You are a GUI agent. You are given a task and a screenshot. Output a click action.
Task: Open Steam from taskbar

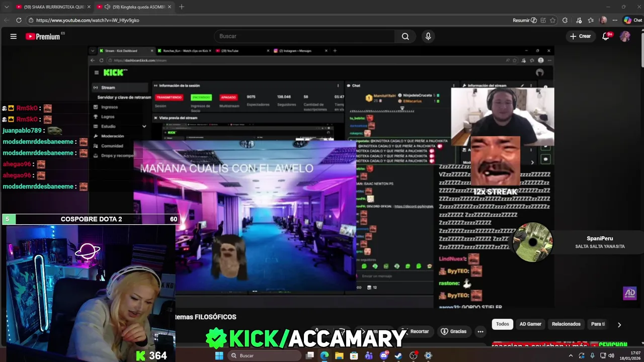tap(398, 355)
